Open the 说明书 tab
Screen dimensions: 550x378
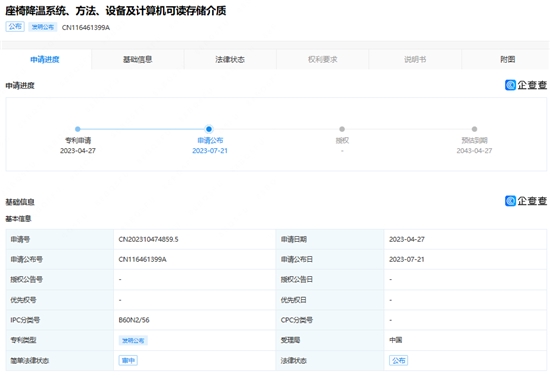click(x=415, y=60)
